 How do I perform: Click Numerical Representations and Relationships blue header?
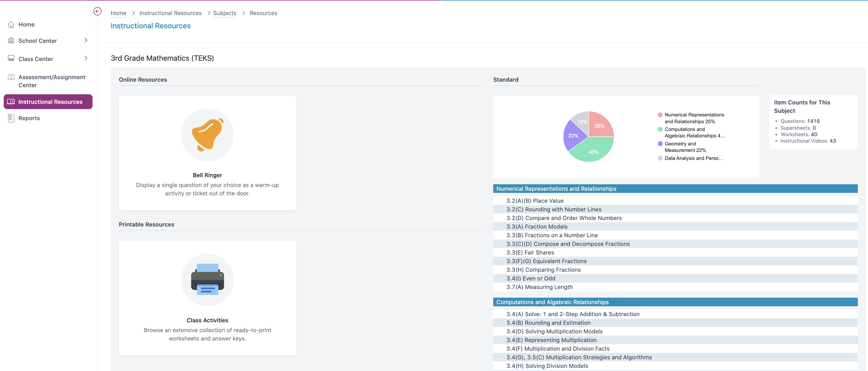coord(675,189)
